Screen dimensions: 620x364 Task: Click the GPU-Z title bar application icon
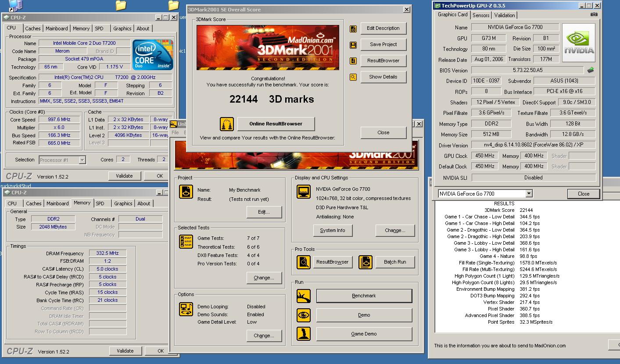[x=437, y=6]
